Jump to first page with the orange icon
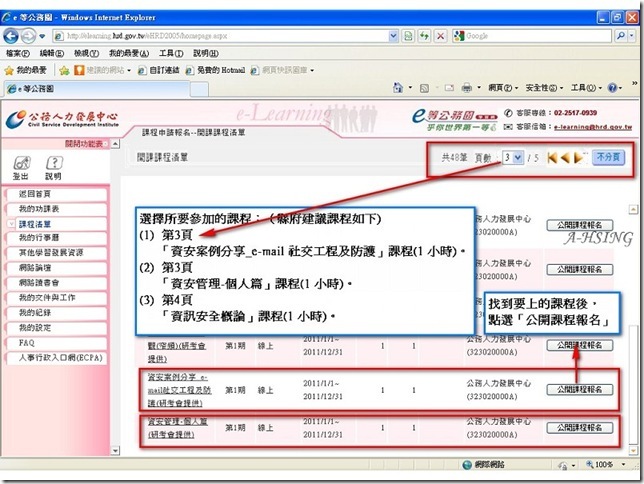This screenshot has height=484, width=644. (552, 157)
